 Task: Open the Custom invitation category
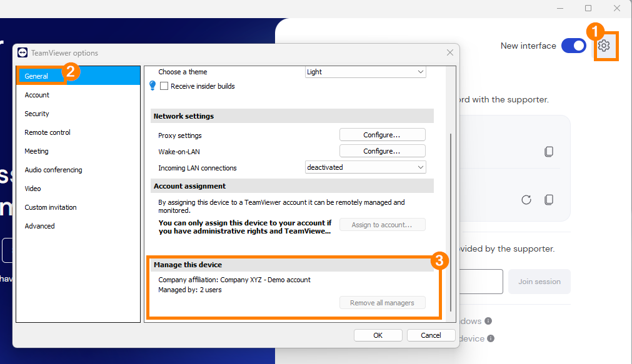78,207
